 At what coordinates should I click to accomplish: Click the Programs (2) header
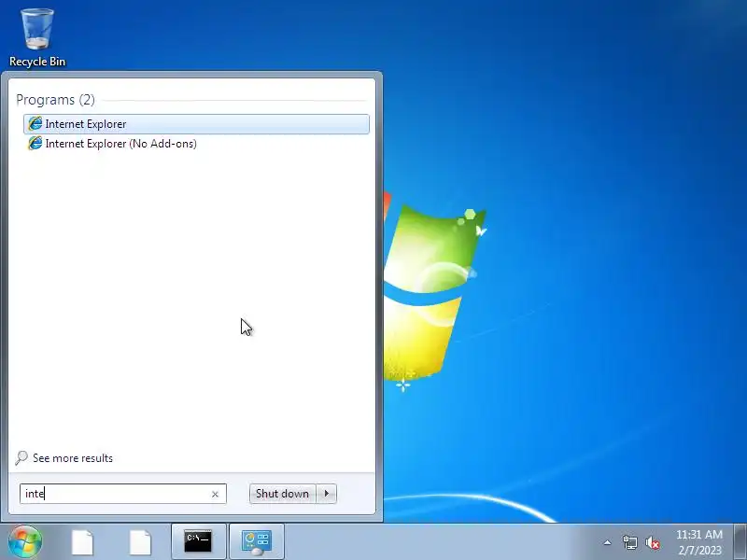[x=55, y=100]
